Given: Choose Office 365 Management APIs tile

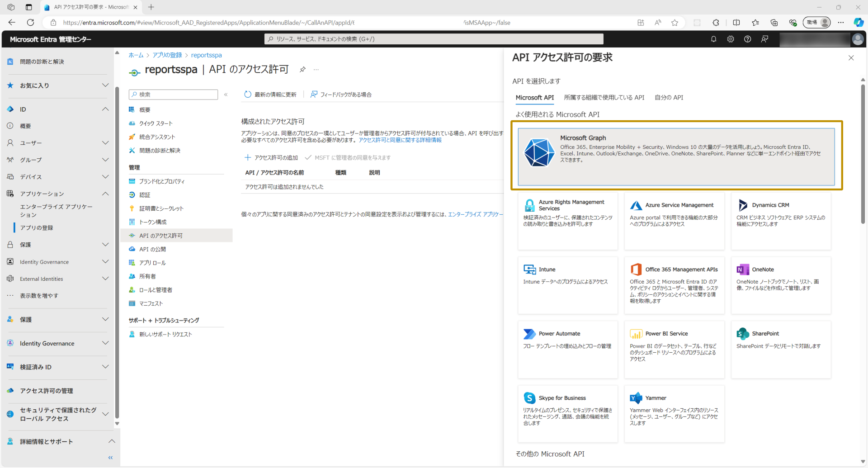Looking at the screenshot, I should click(x=675, y=285).
